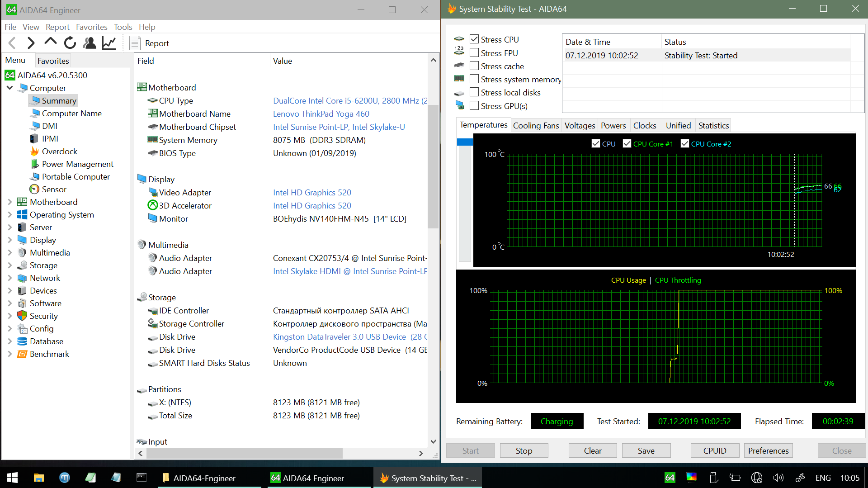Click the Value column header
This screenshot has height=488, width=868.
tap(349, 61)
